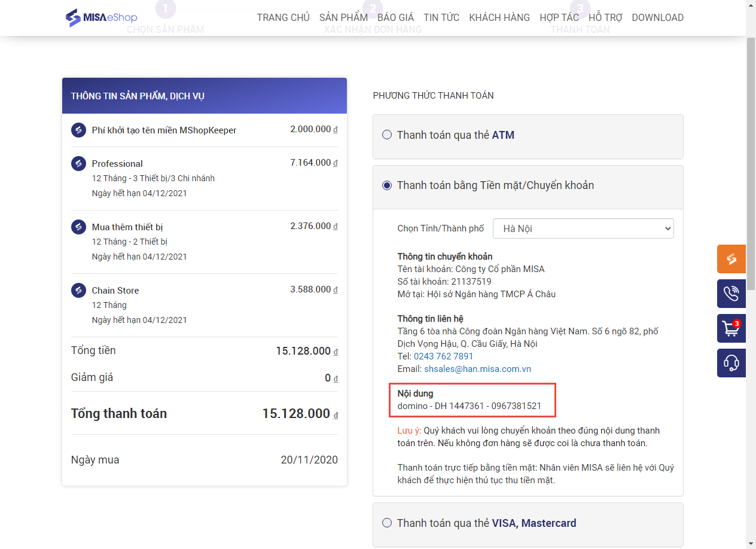
Task: Click the shsales@han.misa.com.vn email link
Action: [477, 369]
